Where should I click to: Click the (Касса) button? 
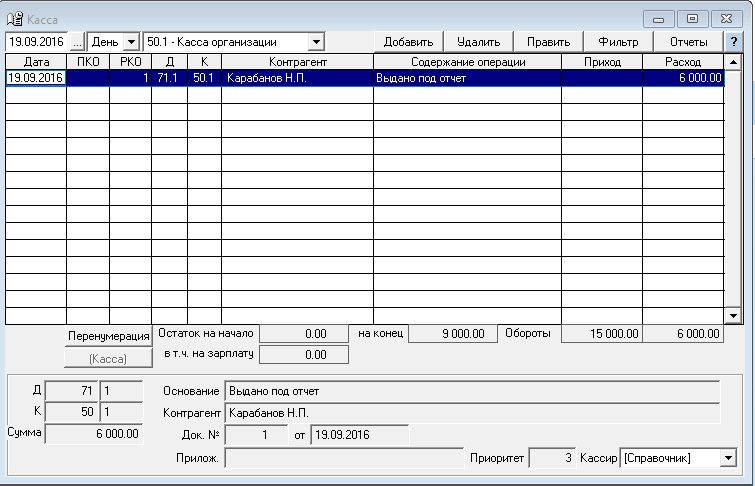(108, 358)
